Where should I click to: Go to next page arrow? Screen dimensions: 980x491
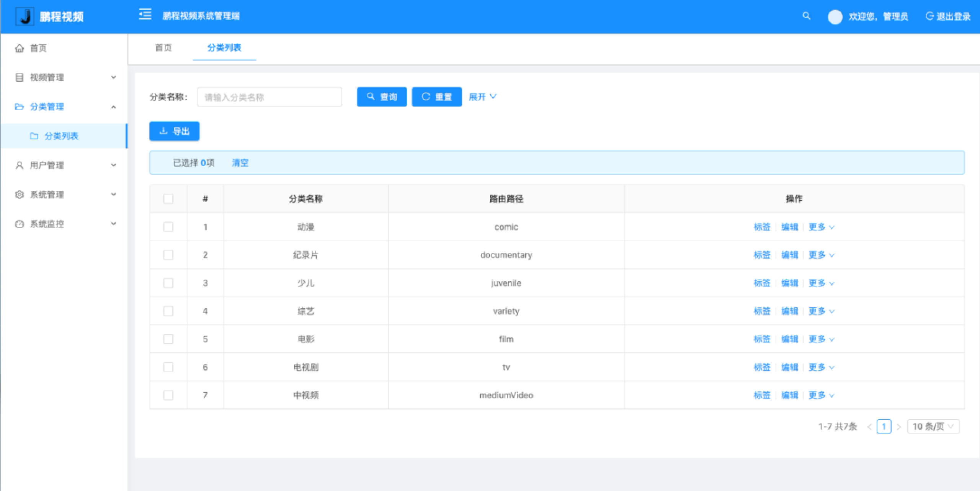(x=899, y=427)
